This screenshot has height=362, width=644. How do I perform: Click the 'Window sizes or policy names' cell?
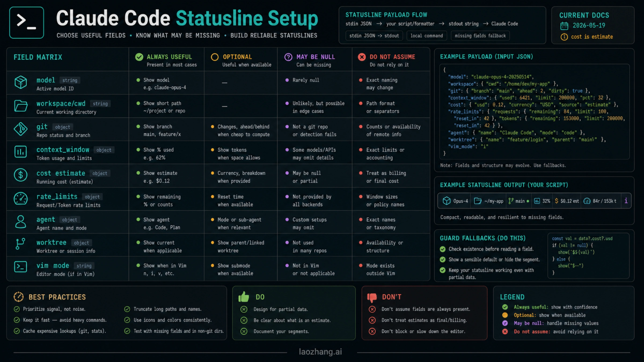(391, 199)
